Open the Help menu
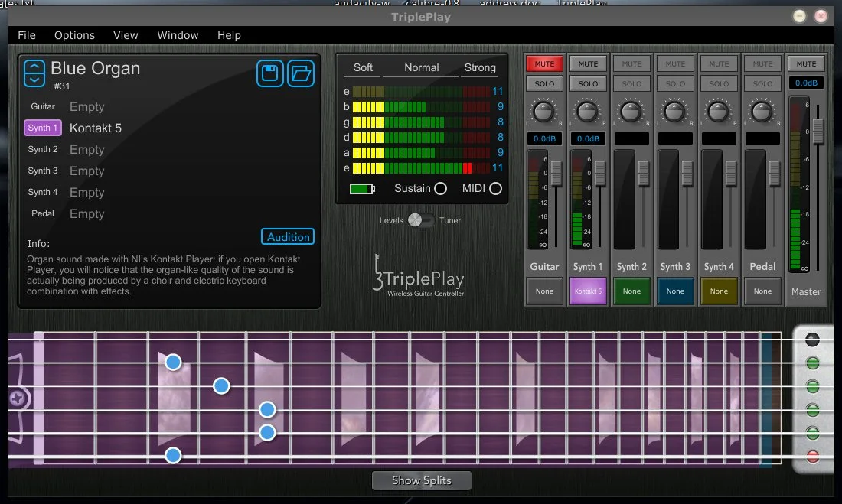The width and height of the screenshot is (842, 504). pos(229,35)
